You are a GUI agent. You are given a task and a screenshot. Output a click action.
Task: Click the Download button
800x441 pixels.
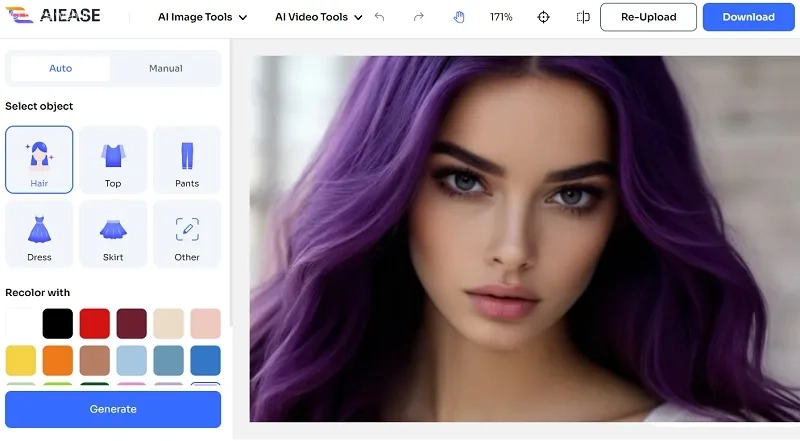coord(748,17)
